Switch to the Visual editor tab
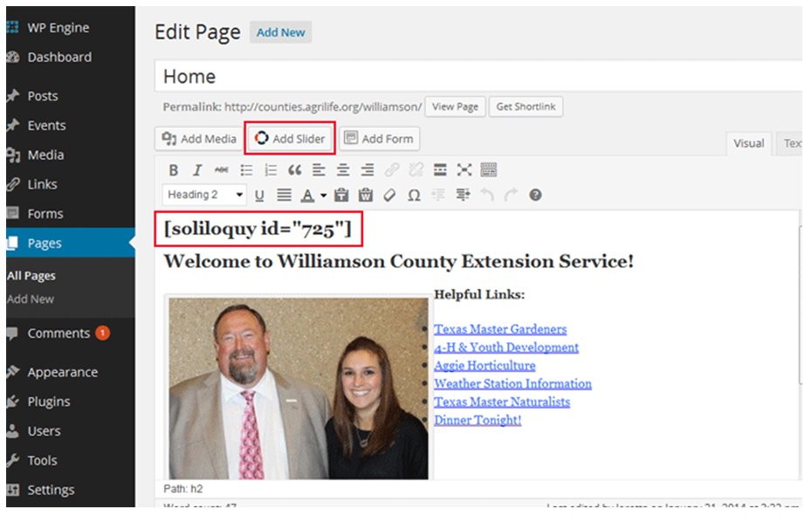Image resolution: width=812 pixels, height=523 pixels. tap(749, 143)
